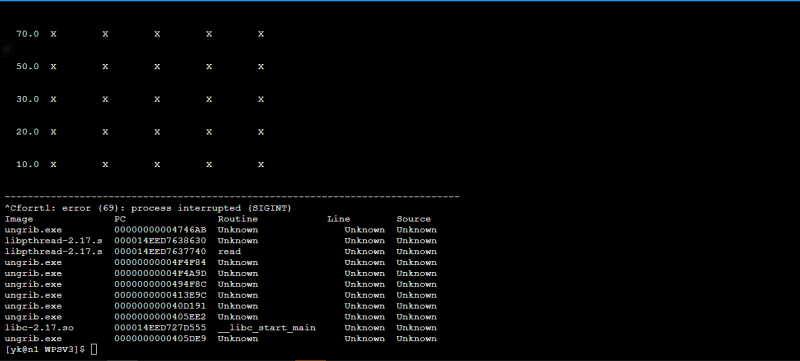
Task: Click the terminal cursor block after the prompt
Action: [x=93, y=349]
